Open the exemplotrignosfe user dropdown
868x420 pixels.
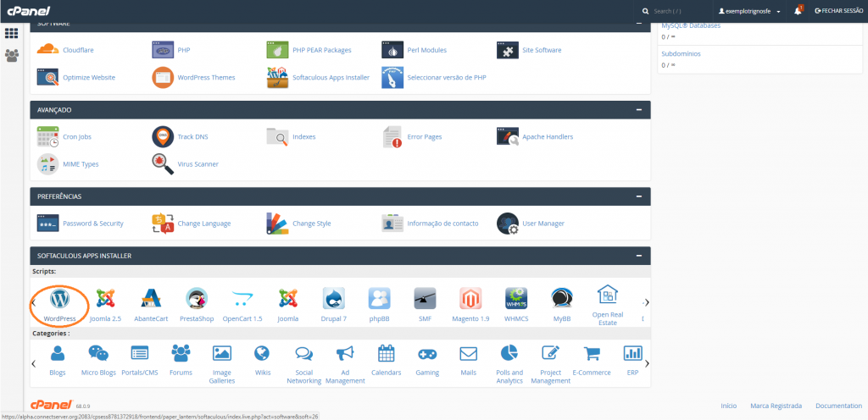[x=749, y=11]
